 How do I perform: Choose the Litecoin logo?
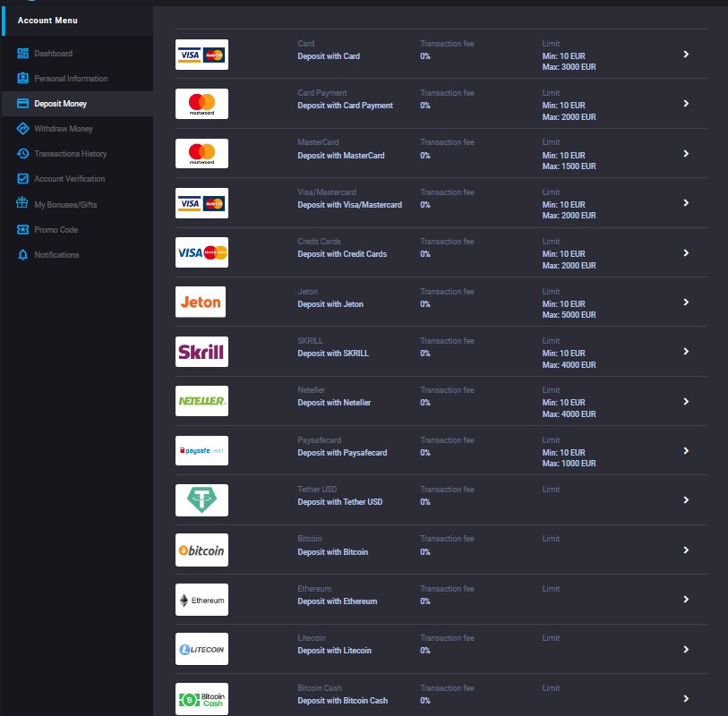(x=201, y=649)
